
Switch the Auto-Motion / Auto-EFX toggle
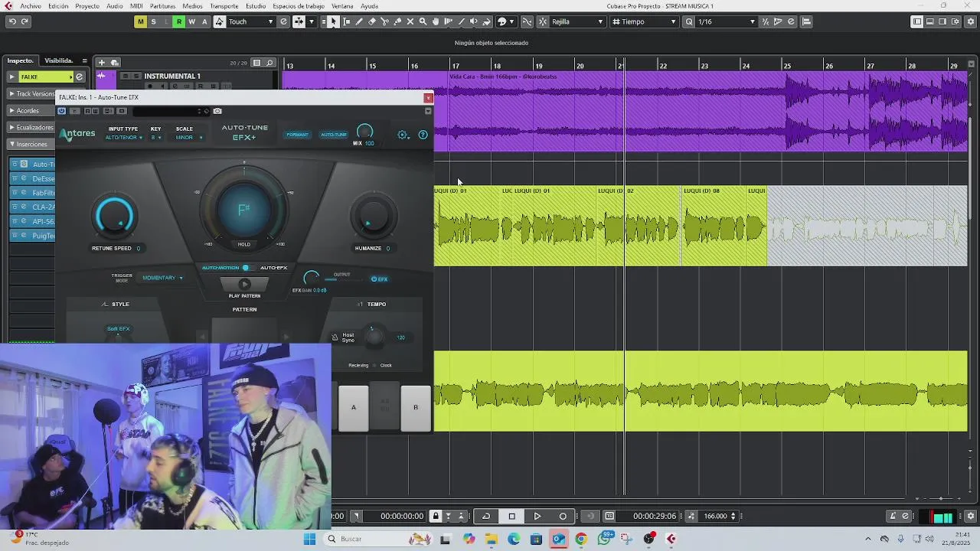click(x=245, y=268)
